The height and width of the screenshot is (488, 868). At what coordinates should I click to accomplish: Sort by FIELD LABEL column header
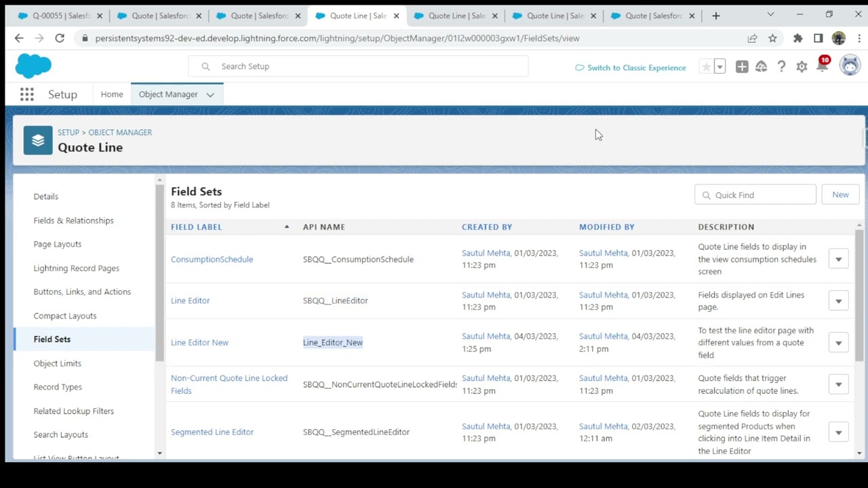[x=197, y=227]
